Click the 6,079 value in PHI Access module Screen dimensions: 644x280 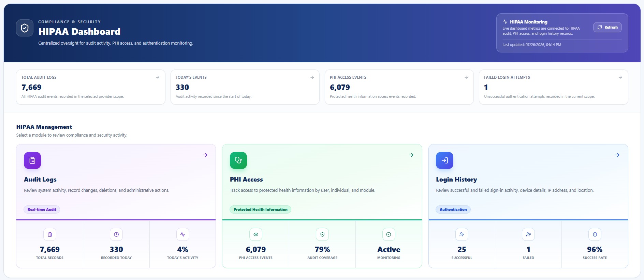pos(256,249)
